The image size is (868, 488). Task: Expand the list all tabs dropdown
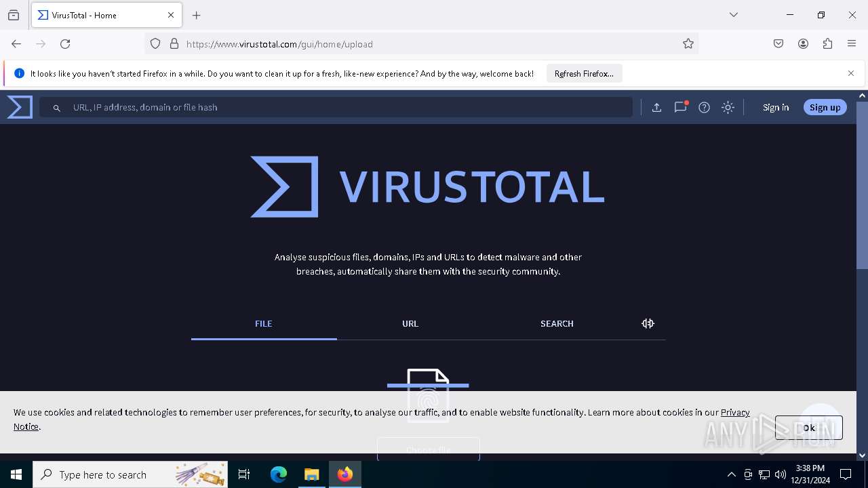pyautogui.click(x=733, y=15)
